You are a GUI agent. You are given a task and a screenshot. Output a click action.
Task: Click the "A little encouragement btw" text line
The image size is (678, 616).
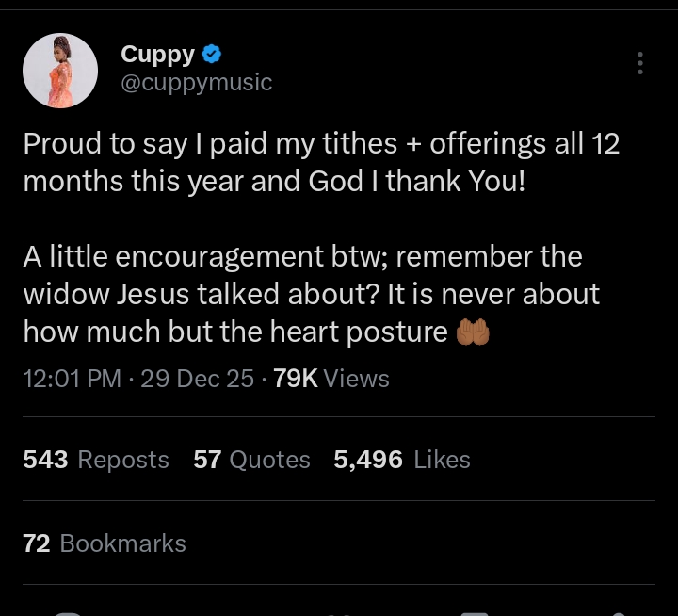click(301, 256)
